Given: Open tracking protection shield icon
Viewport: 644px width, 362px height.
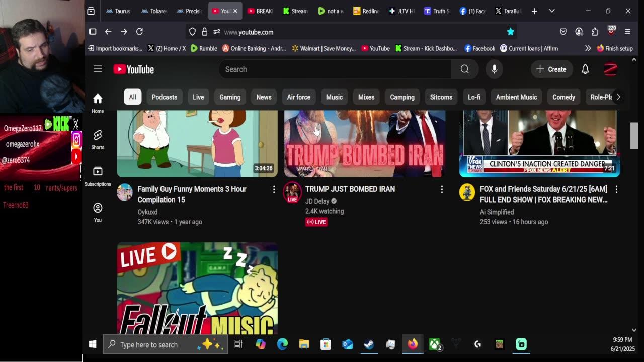Looking at the screenshot, I should pos(192,32).
